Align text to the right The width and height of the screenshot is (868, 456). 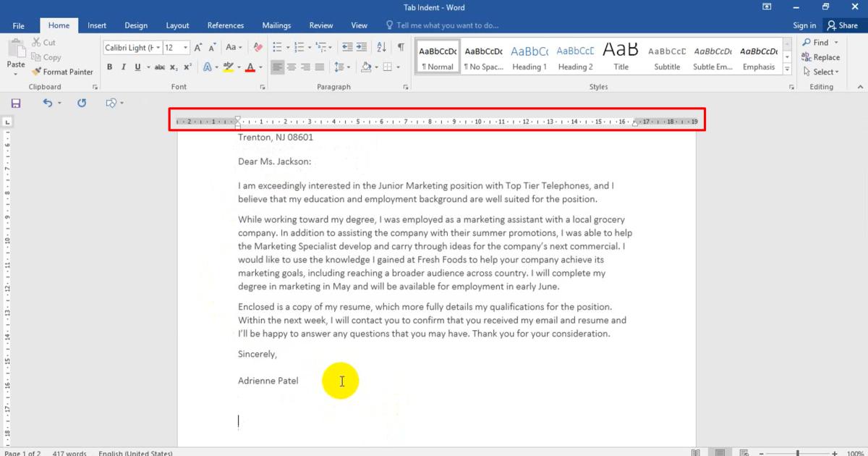305,67
